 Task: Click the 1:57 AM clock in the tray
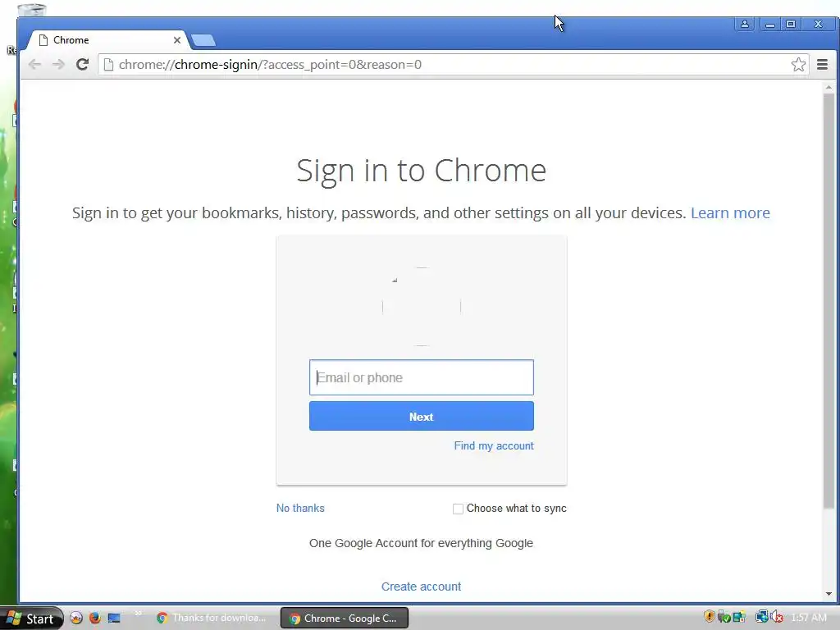tap(809, 618)
